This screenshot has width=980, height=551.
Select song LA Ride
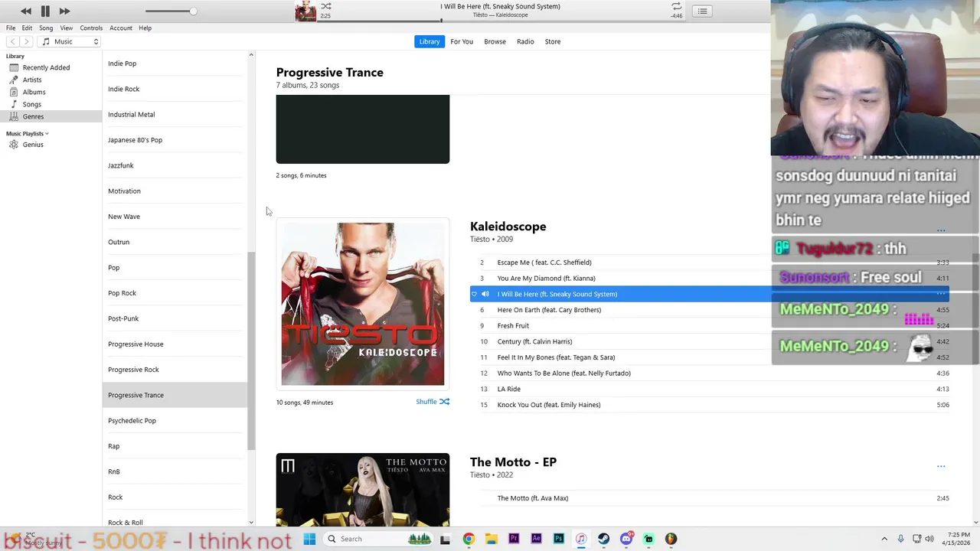(x=508, y=389)
